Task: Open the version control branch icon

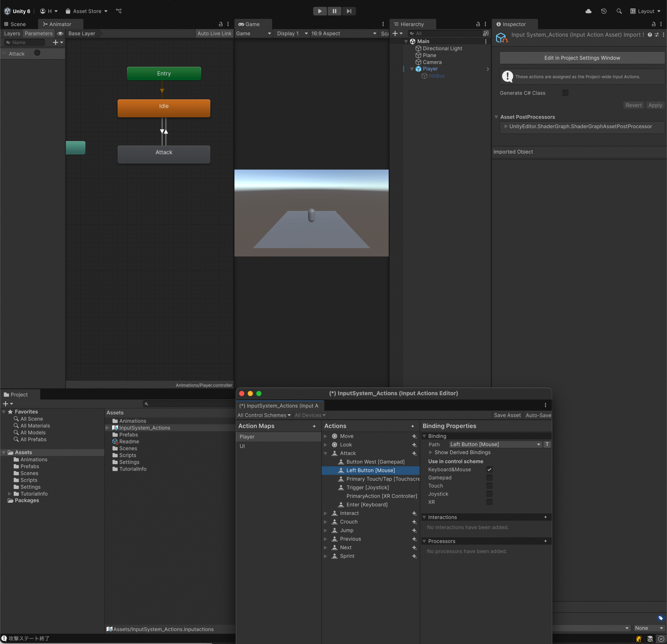Action: 119,11
